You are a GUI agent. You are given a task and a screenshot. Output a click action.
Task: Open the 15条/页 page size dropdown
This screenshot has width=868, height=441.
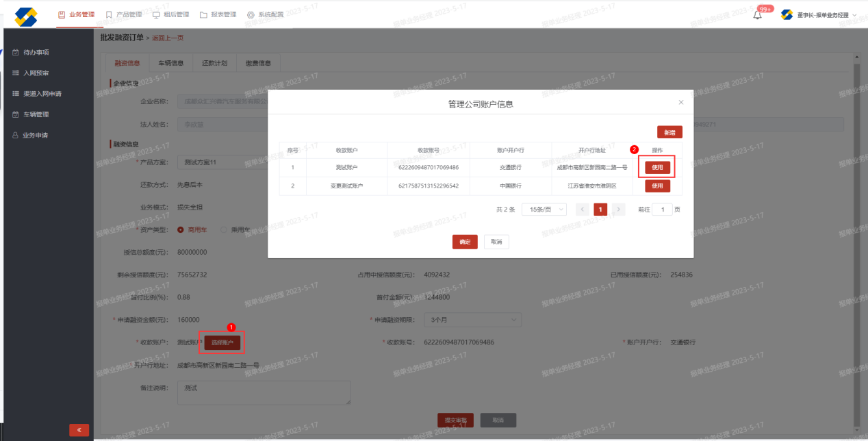click(x=544, y=210)
